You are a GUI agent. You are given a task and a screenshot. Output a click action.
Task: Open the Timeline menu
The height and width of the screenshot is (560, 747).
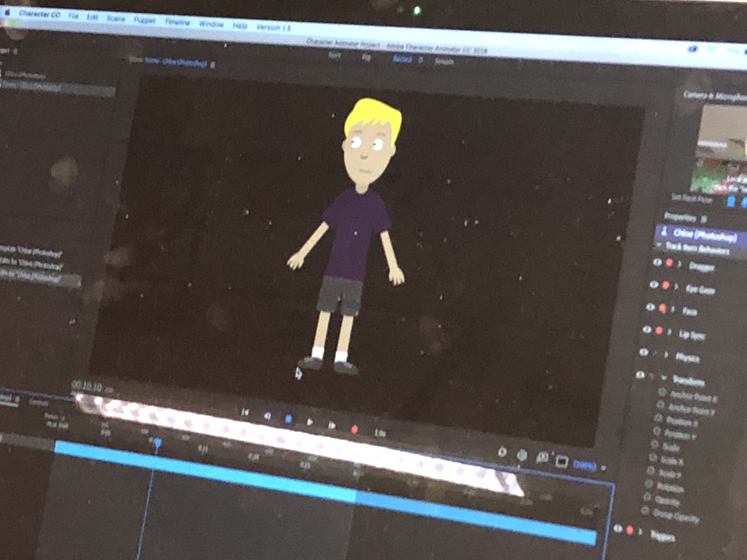[x=177, y=22]
